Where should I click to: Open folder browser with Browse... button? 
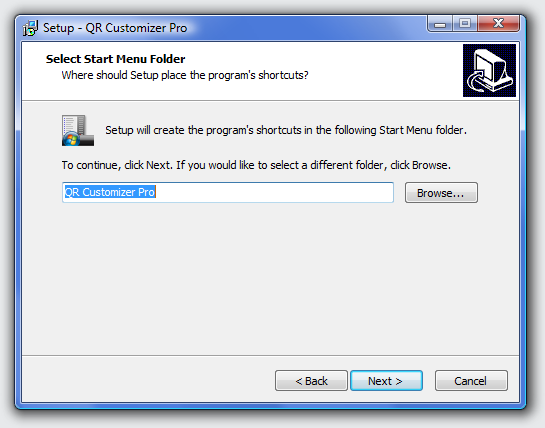[441, 193]
